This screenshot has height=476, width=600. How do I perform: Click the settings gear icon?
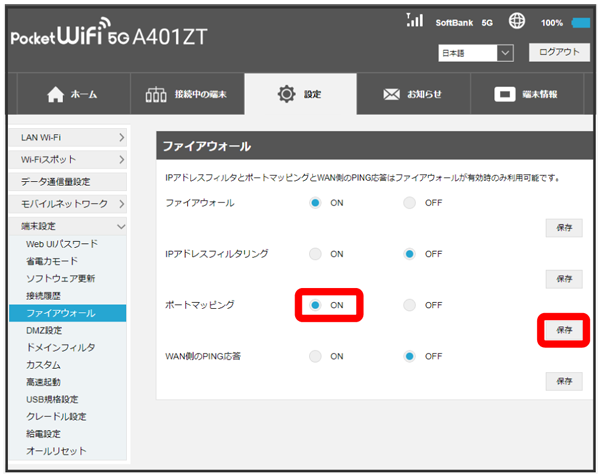pos(285,94)
